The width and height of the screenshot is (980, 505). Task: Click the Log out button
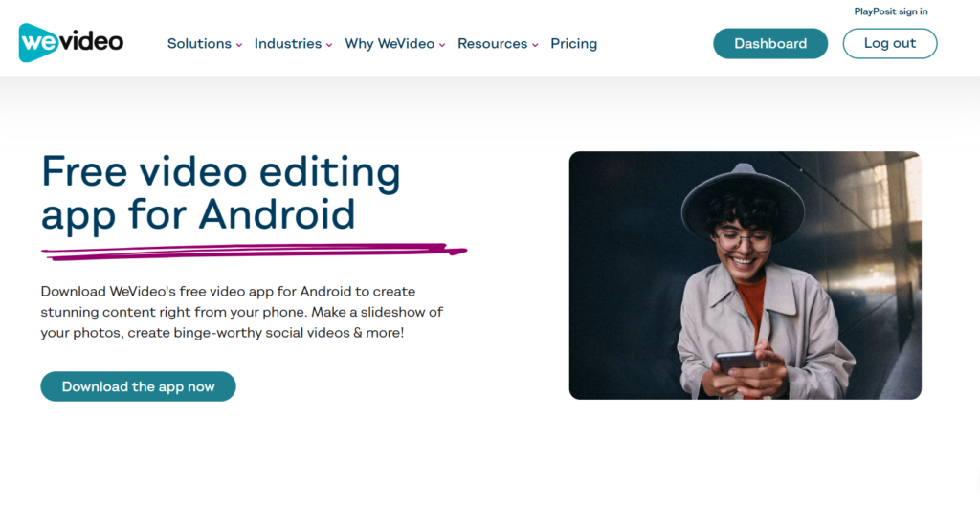(x=890, y=44)
